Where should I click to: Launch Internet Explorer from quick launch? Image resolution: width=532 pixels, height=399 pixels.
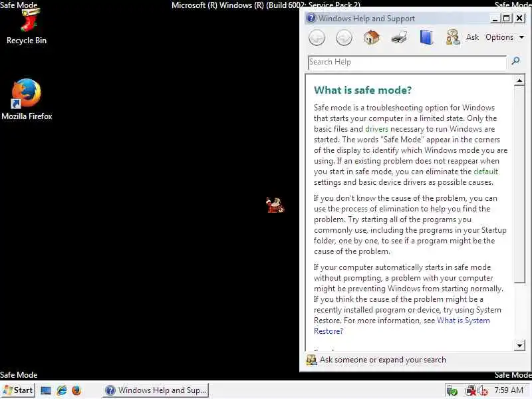62,390
